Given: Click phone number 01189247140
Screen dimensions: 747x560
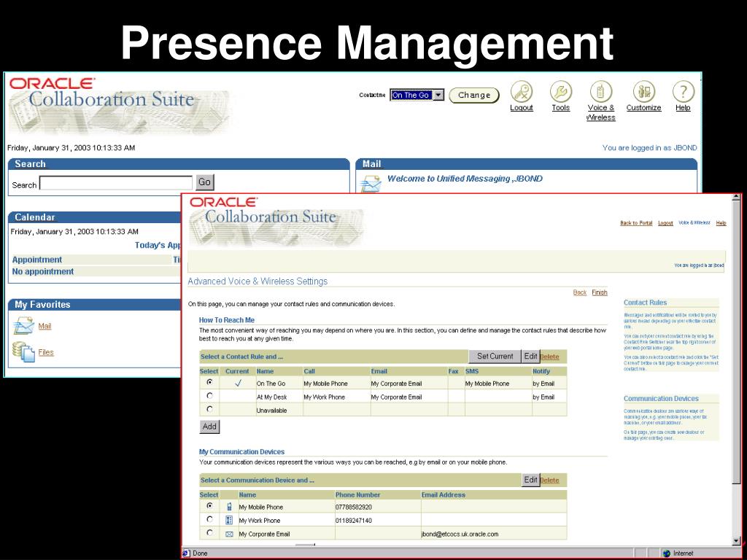Looking at the screenshot, I should coord(354,521).
